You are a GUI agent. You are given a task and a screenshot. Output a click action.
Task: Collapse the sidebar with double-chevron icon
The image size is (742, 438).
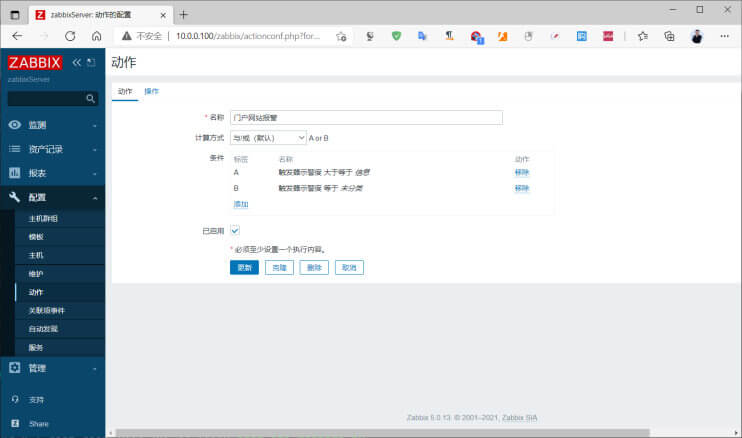[77, 62]
